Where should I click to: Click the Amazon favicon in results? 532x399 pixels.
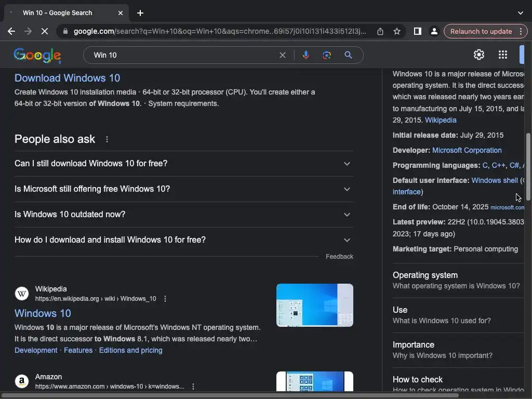point(22,381)
